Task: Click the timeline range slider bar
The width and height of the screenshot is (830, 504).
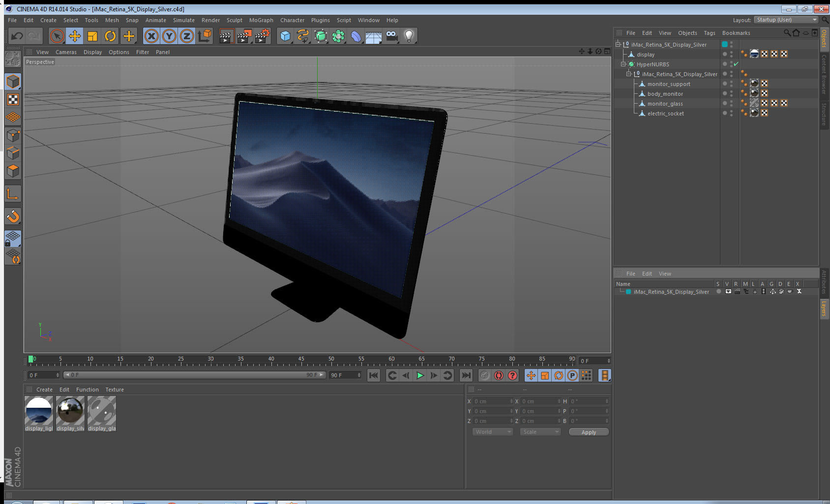Action: tap(194, 375)
